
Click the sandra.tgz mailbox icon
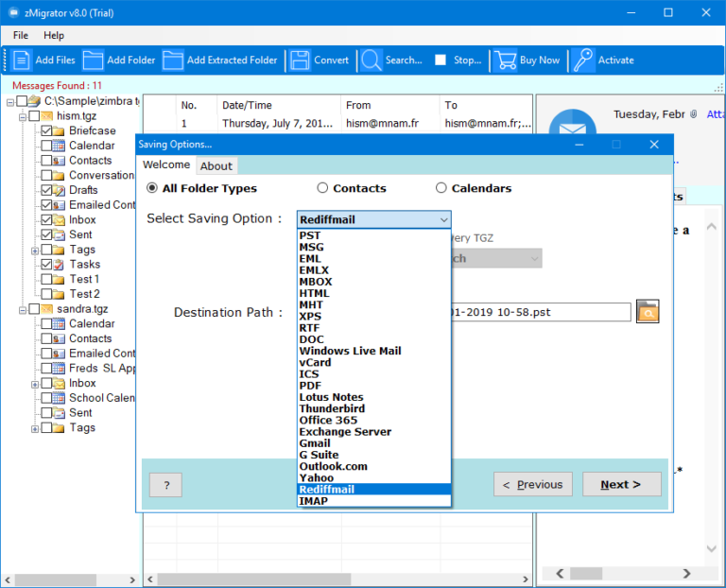click(x=46, y=309)
